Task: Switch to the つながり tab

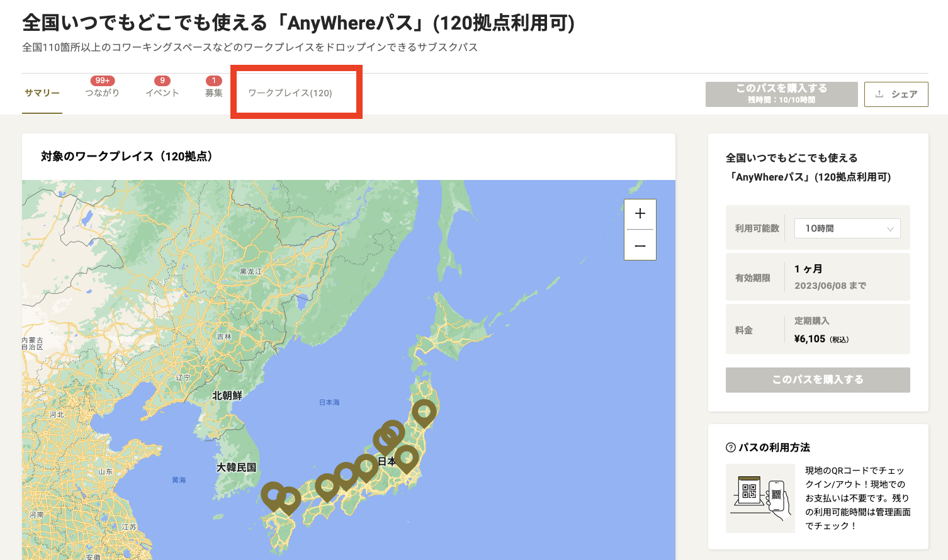Action: (102, 93)
